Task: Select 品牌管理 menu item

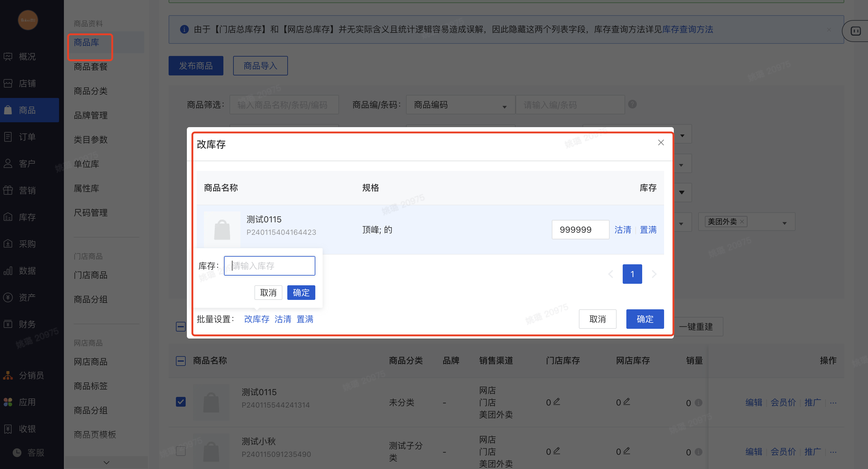Action: click(91, 116)
